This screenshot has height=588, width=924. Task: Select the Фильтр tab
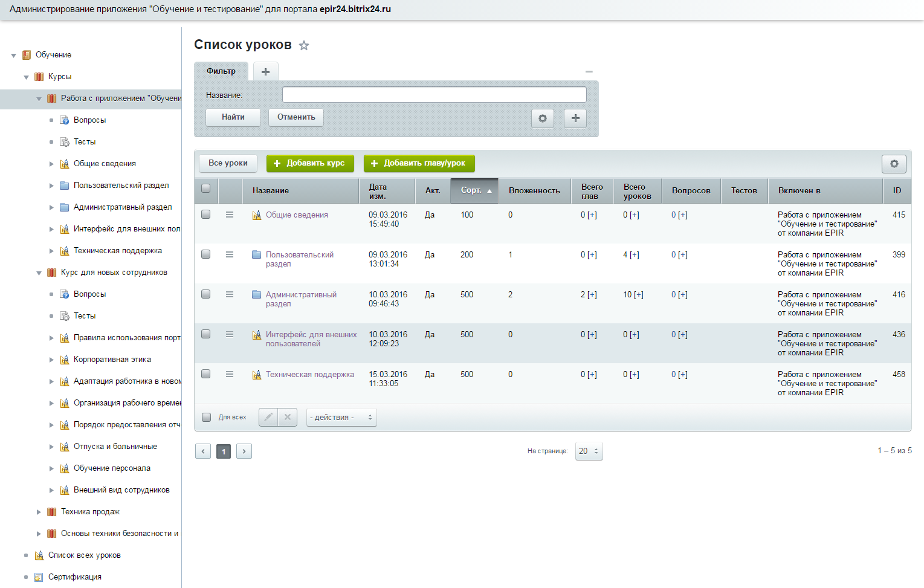pyautogui.click(x=221, y=71)
